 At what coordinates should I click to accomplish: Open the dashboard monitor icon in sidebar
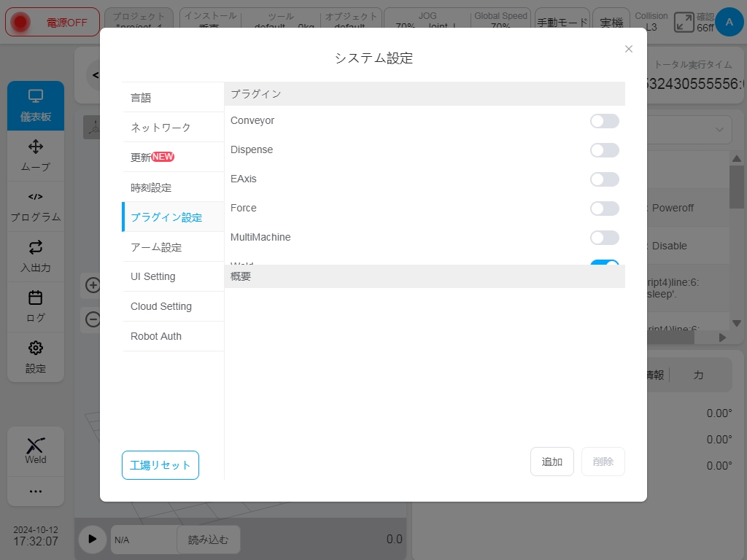click(36, 96)
